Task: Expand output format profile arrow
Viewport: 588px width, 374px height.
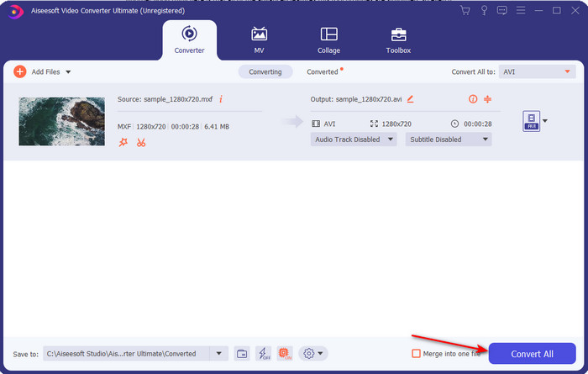Action: pyautogui.click(x=545, y=121)
